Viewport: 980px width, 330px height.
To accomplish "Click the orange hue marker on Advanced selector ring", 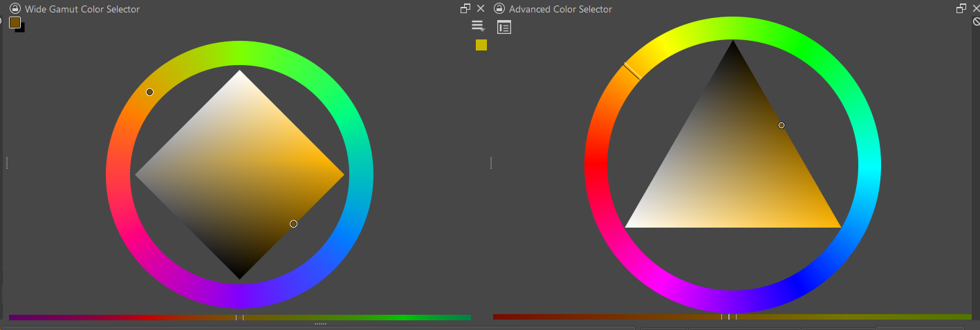I will click(x=631, y=71).
